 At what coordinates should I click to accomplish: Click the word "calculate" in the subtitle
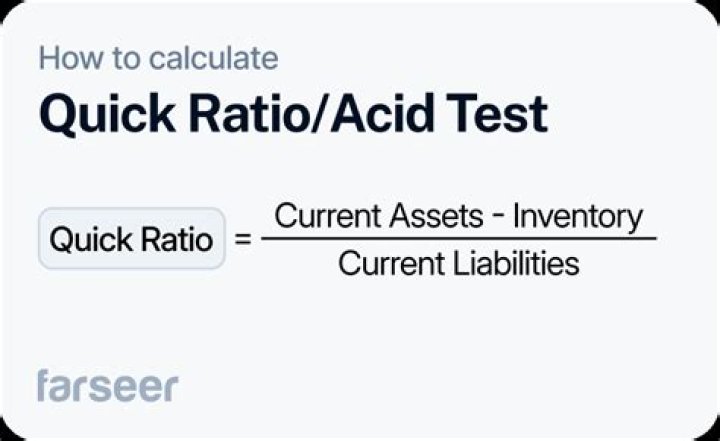pyautogui.click(x=213, y=57)
